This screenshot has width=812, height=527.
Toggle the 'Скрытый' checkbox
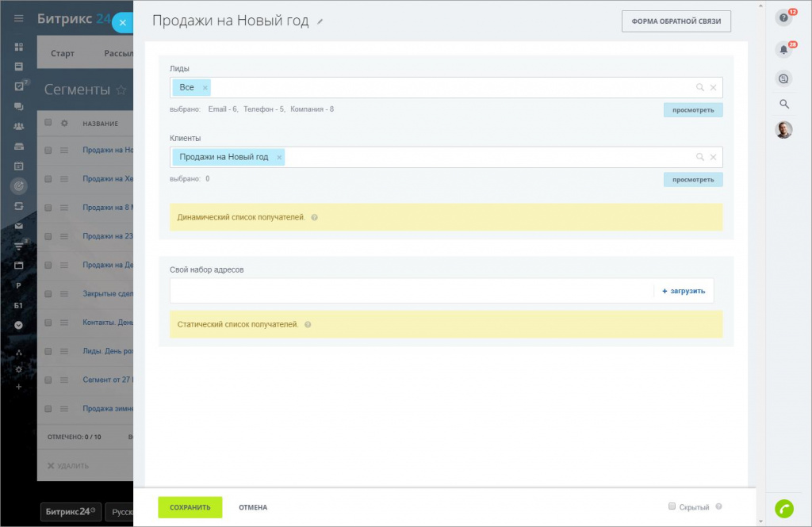[x=672, y=506]
